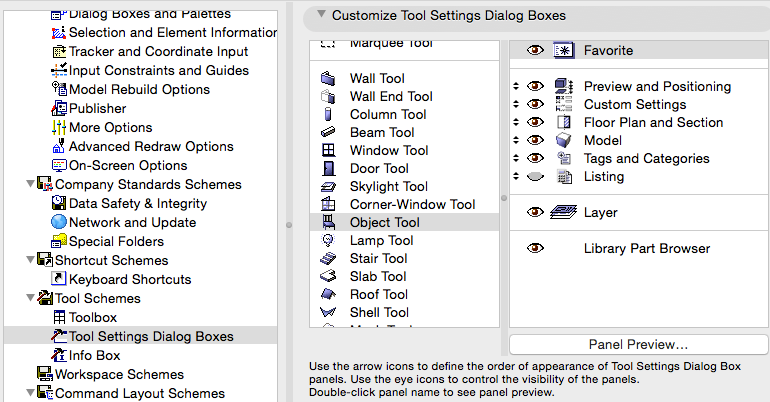Click the Stair Tool icon

point(328,258)
